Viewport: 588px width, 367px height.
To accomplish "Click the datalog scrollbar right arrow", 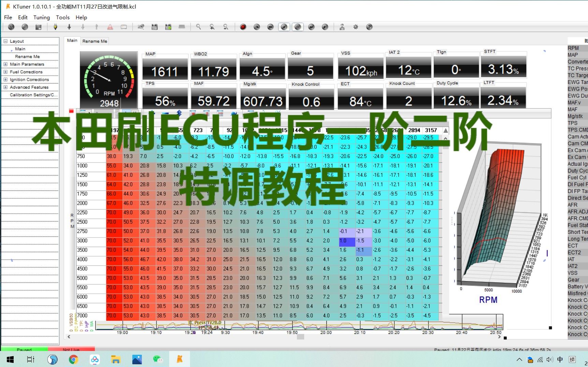I will [x=500, y=337].
